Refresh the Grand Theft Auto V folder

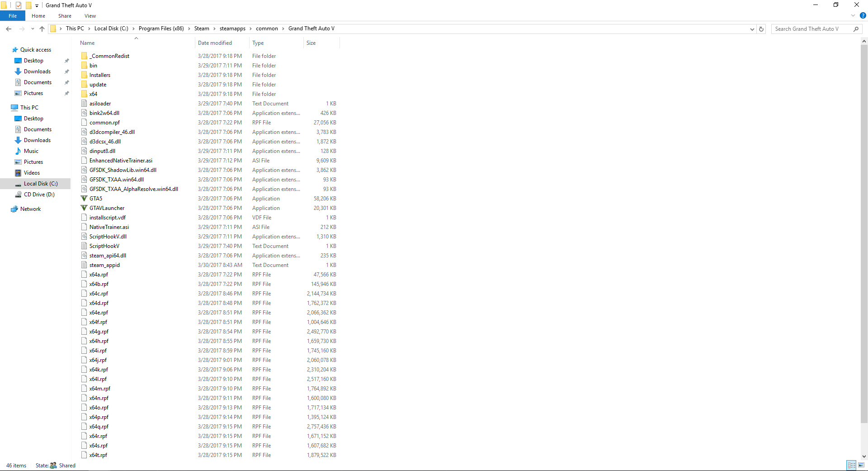(x=761, y=29)
